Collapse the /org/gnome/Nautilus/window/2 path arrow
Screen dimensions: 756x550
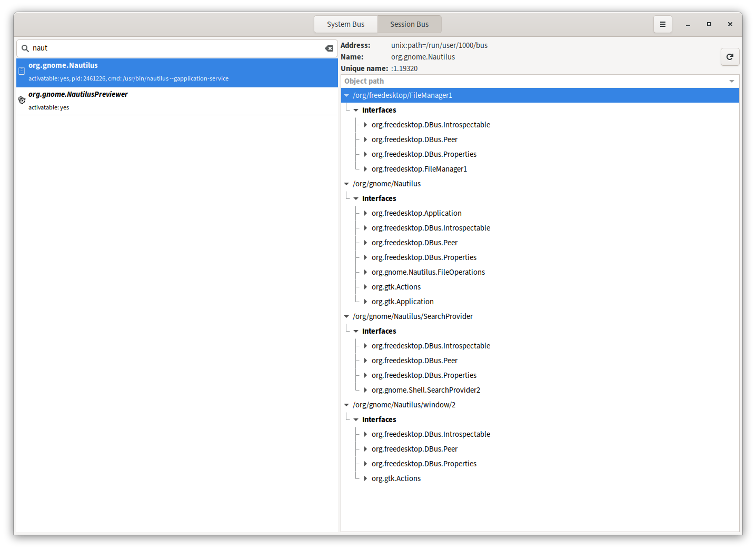click(x=346, y=405)
